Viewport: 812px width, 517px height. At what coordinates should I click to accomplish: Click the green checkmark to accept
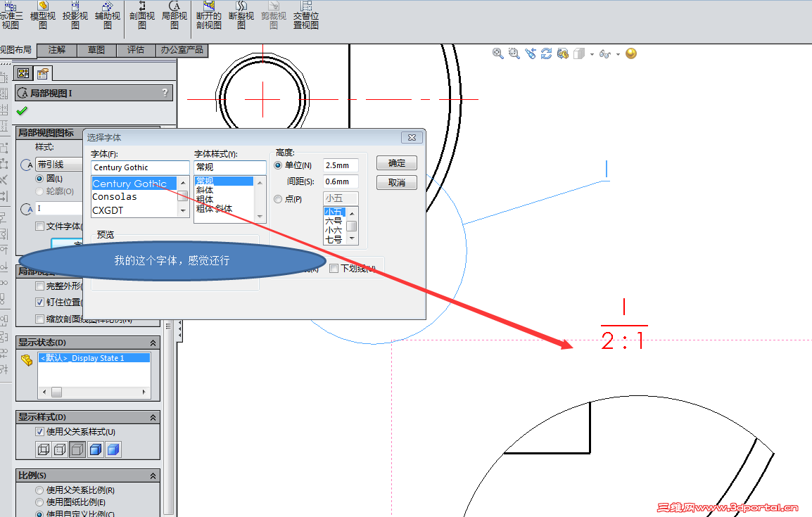[x=22, y=110]
